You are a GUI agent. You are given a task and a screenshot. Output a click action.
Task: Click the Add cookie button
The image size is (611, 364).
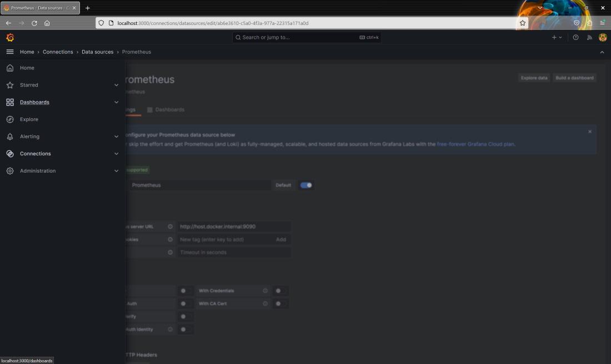point(281,239)
